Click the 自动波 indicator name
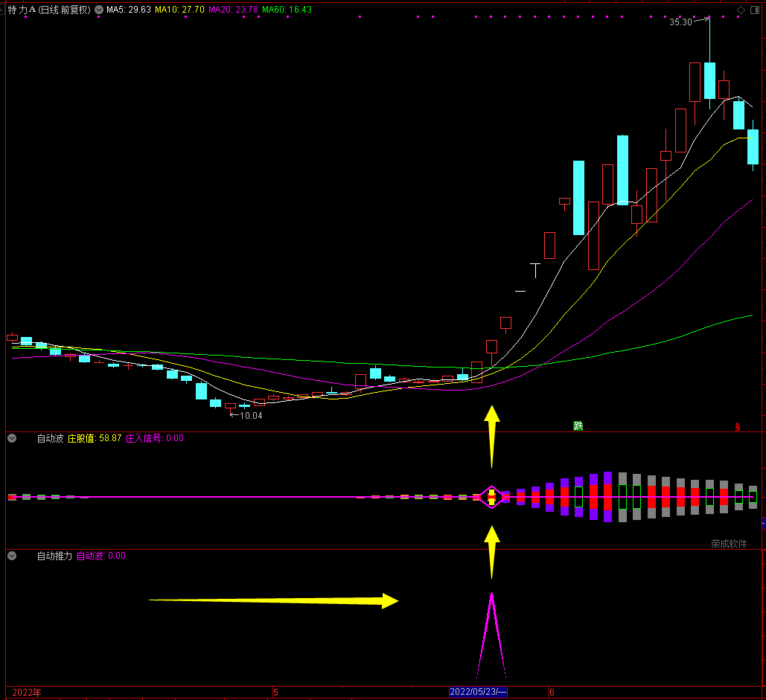The width and height of the screenshot is (766, 700). (50, 439)
